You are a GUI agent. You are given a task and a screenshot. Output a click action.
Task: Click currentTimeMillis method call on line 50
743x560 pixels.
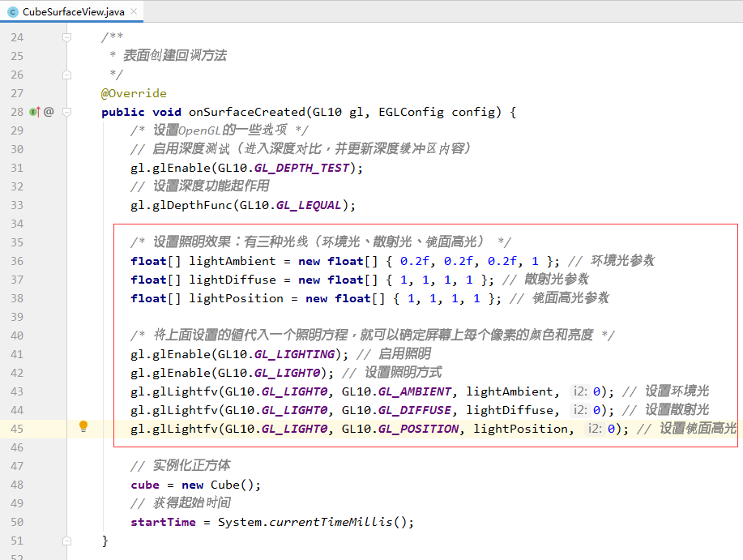point(331,522)
